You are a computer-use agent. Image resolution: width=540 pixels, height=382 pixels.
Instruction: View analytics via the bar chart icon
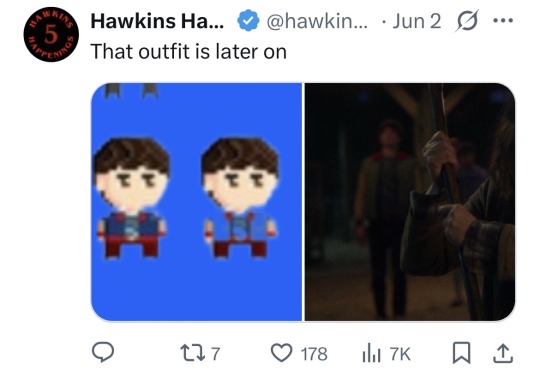(371, 353)
